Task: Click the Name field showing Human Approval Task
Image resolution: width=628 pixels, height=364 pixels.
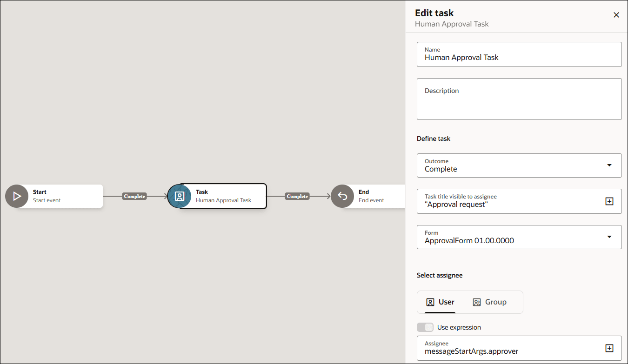Action: pos(519,57)
